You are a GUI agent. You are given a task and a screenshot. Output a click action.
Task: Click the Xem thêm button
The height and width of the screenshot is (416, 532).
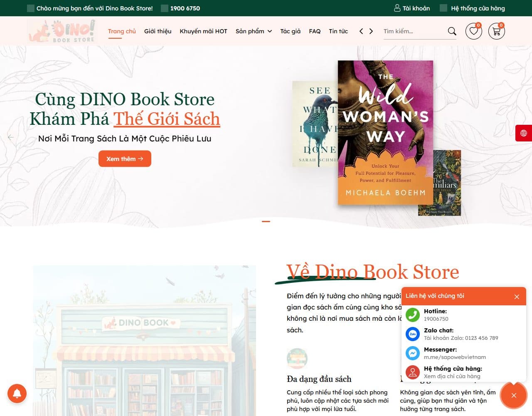[125, 159]
